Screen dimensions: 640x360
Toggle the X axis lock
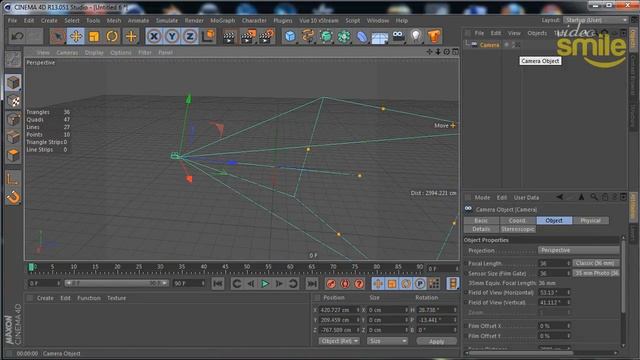154,36
